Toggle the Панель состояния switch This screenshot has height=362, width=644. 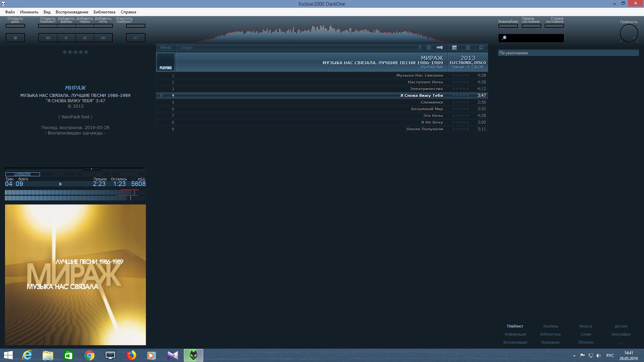coord(531,26)
